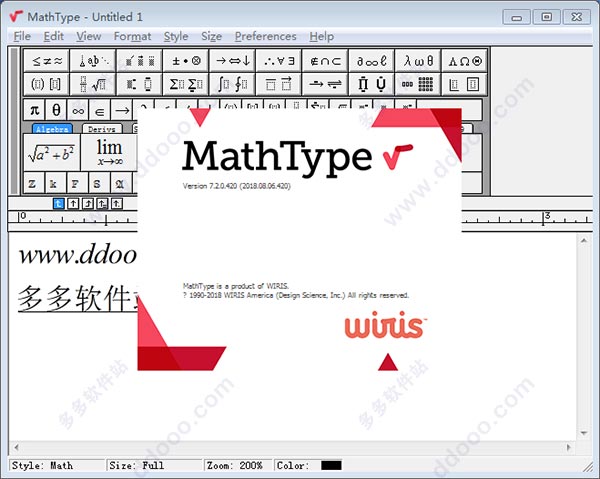Click the Size: Full status field
Screen dimensions: 600x479
click(x=154, y=466)
